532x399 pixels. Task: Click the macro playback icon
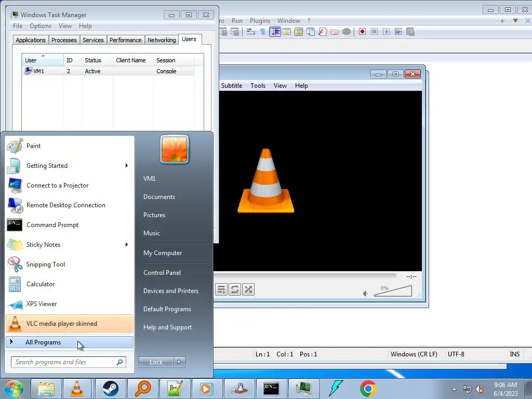click(386, 32)
